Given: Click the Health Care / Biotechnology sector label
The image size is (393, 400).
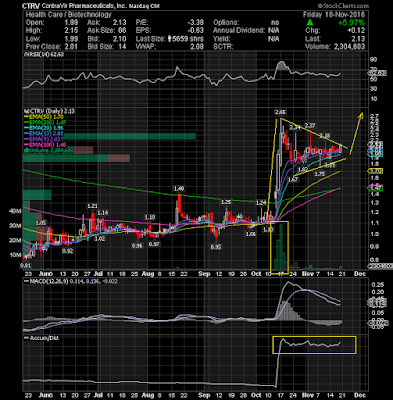Looking at the screenshot, I should tap(68, 15).
